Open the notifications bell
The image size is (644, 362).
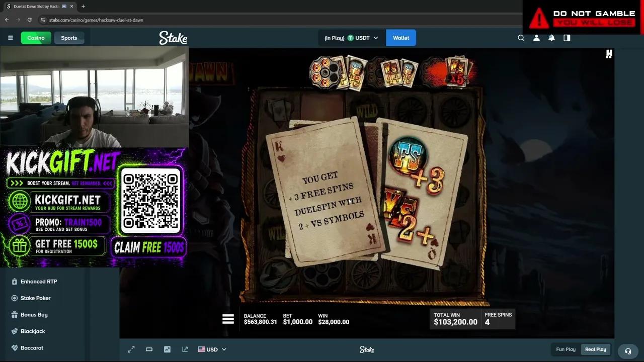pos(551,38)
